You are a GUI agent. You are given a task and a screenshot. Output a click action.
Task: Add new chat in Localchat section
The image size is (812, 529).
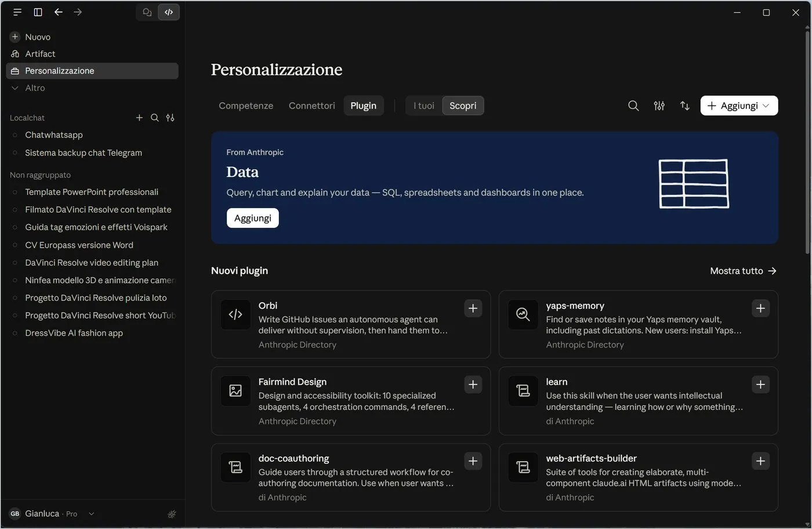coord(139,118)
